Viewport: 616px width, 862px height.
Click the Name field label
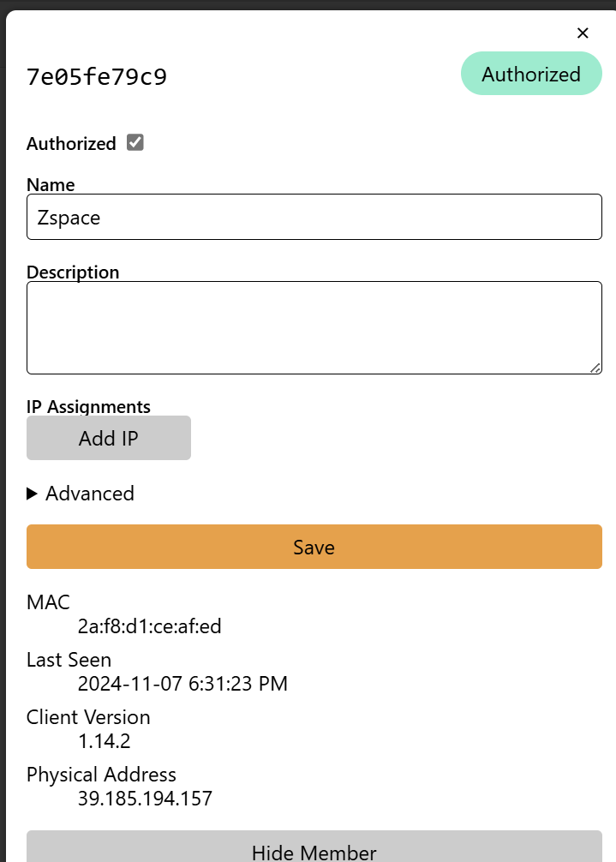click(51, 185)
